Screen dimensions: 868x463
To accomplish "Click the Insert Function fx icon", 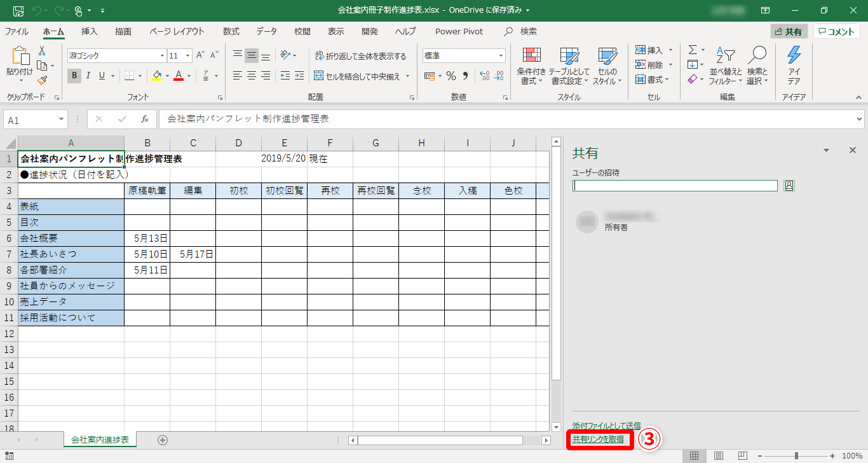I will (x=145, y=119).
